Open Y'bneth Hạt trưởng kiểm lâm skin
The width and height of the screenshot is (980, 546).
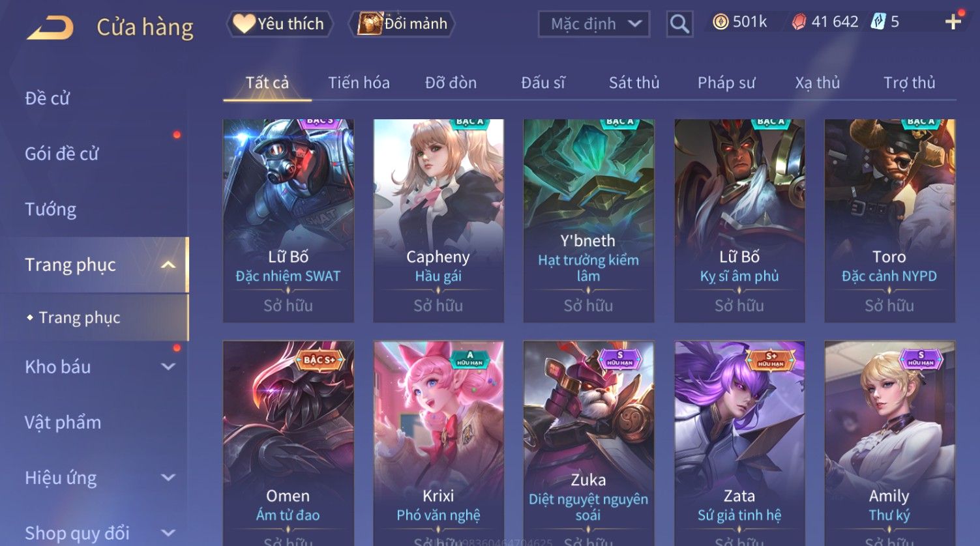pos(588,220)
